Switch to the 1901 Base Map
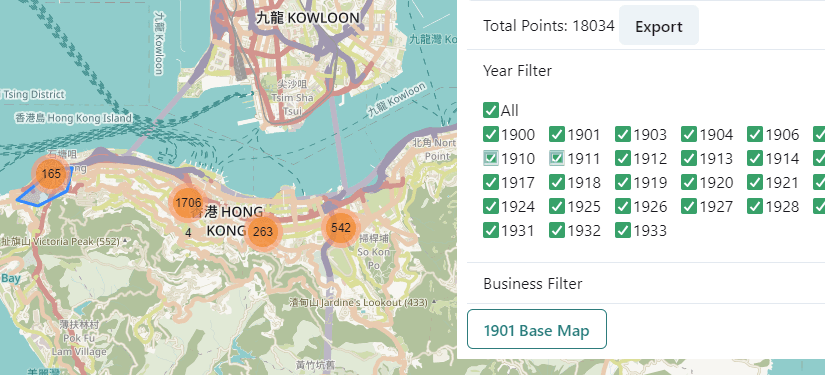This screenshot has width=825, height=375. [537, 329]
